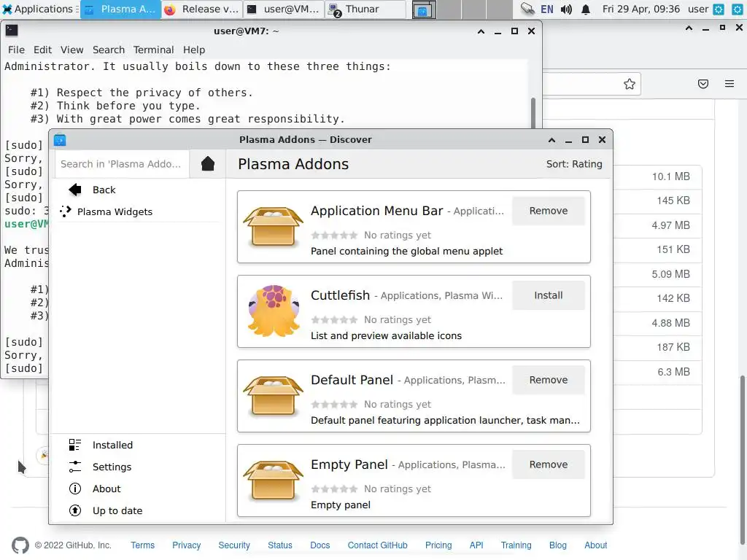Viewport: 747px width, 560px height.
Task: Click the Back arrow icon in Discover
Action: 75,190
